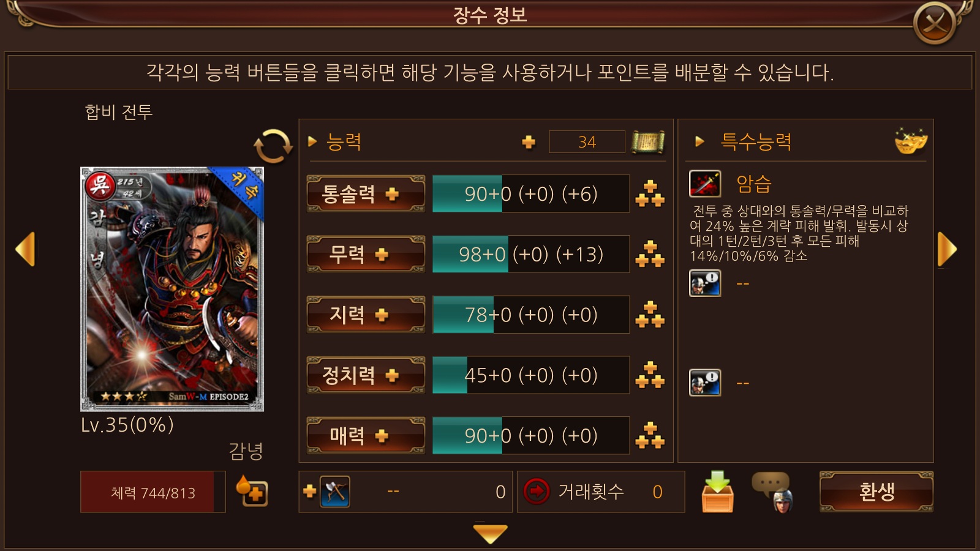The height and width of the screenshot is (551, 980).
Task: Go to next general with right arrow
Action: (947, 249)
